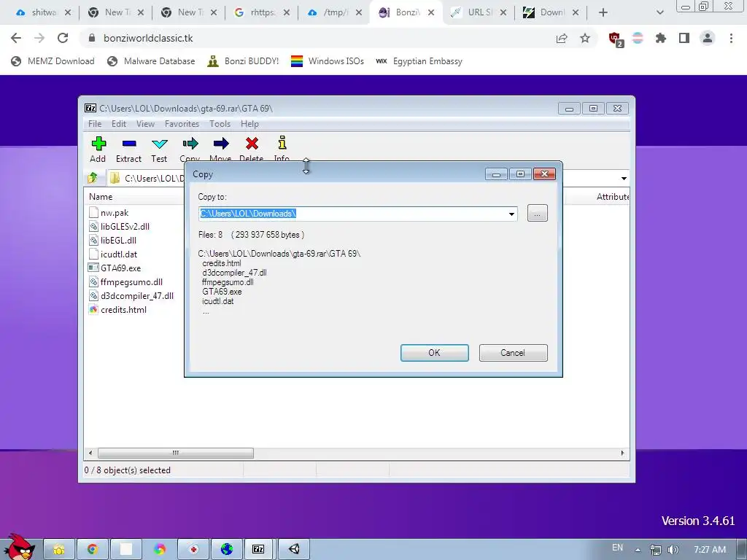This screenshot has height=560, width=747.
Task: Open the File menu in 7-Zip
Action: [x=95, y=124]
